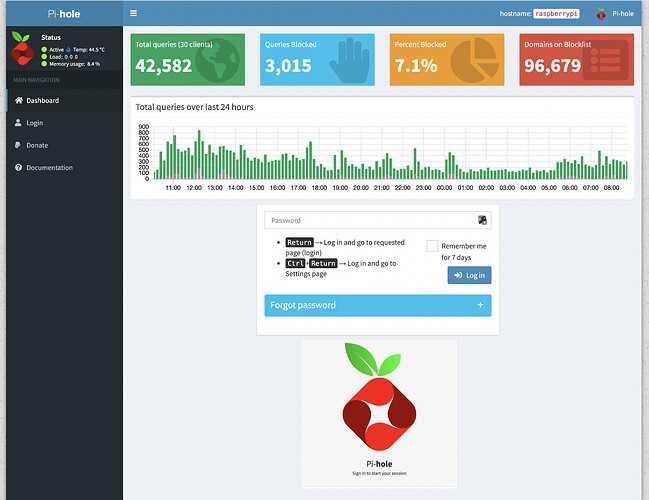Image resolution: width=649 pixels, height=500 pixels.
Task: Open Documentation from the sidebar
Action: click(49, 168)
